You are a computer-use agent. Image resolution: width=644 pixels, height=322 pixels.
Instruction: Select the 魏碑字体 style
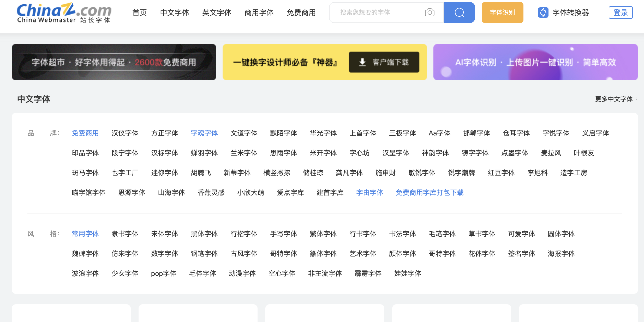(x=85, y=254)
